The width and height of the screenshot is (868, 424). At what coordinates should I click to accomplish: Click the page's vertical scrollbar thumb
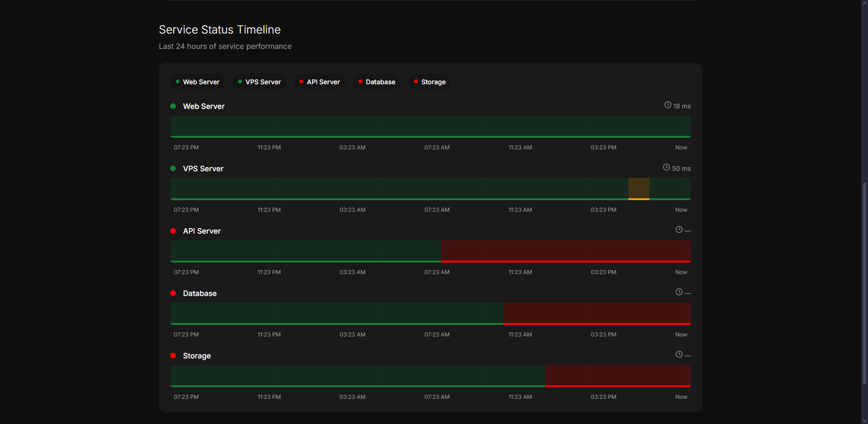[864, 283]
